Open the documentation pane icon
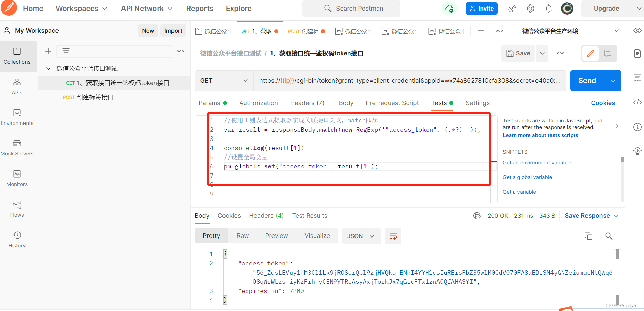Viewport: 644px width, 311px height. [638, 53]
